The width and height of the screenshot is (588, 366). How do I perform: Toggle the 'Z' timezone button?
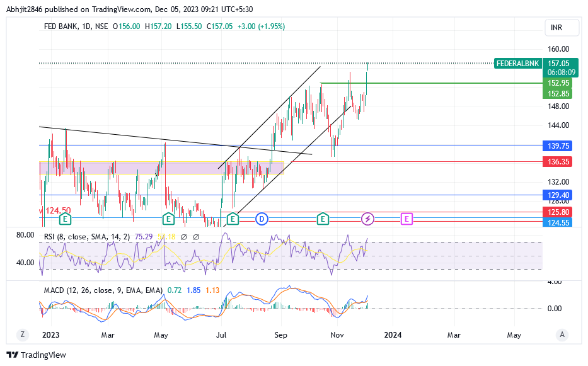[x=23, y=335]
